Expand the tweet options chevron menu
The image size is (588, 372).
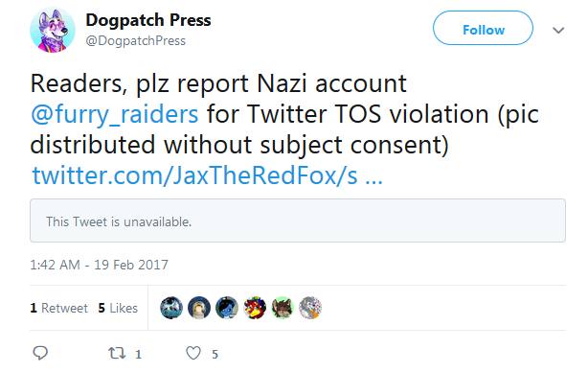tap(558, 30)
